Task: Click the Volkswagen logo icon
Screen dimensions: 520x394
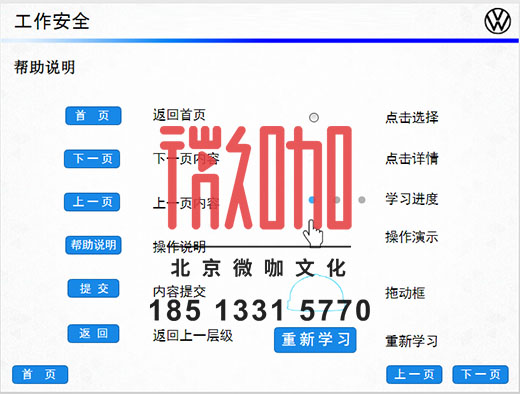Action: coord(497,21)
